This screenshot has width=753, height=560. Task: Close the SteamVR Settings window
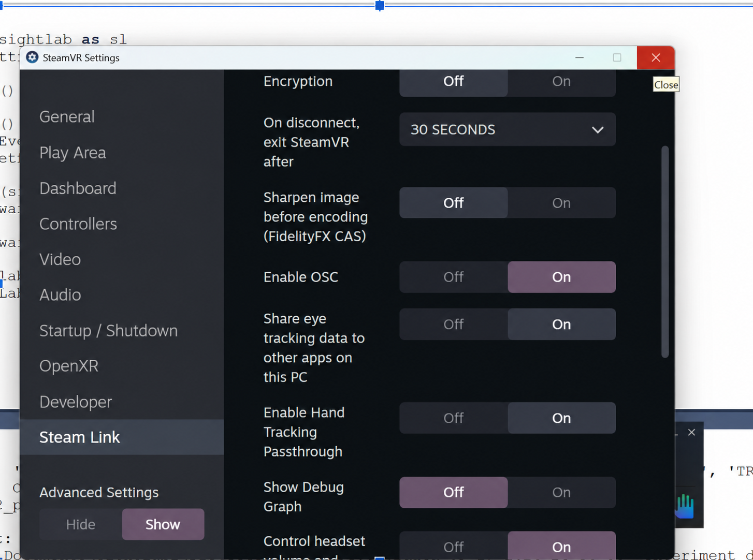[656, 57]
